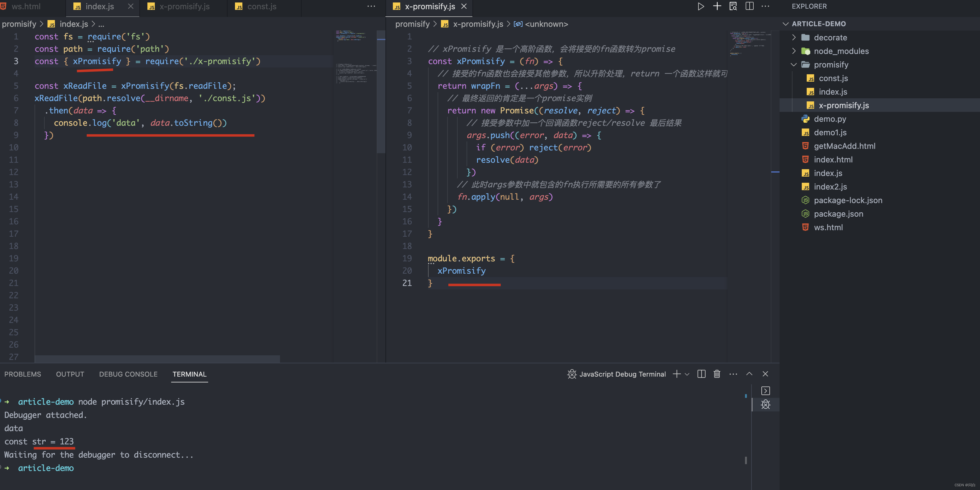Click the promisify breadcrumb in the left editor
Viewport: 980px width, 490px height.
19,24
